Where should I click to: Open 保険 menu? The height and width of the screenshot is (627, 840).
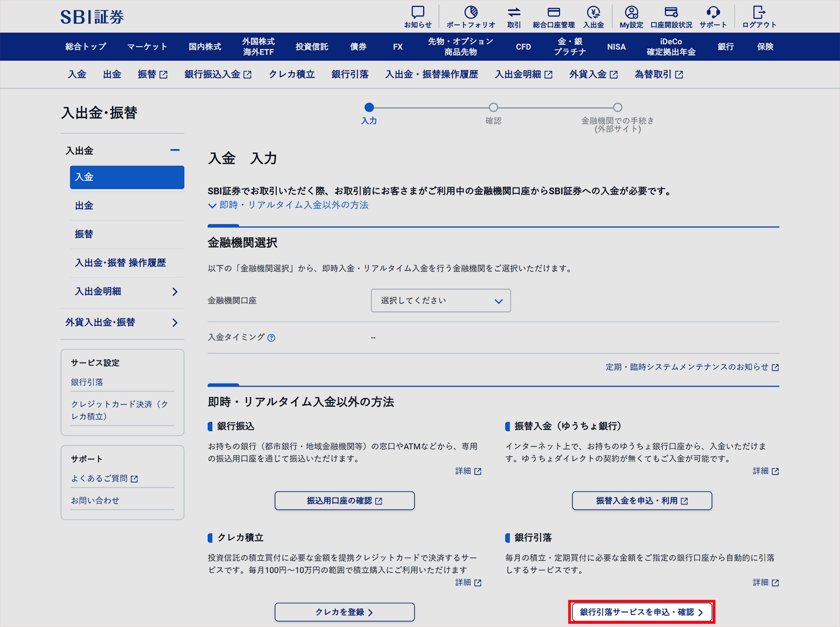pyautogui.click(x=765, y=47)
